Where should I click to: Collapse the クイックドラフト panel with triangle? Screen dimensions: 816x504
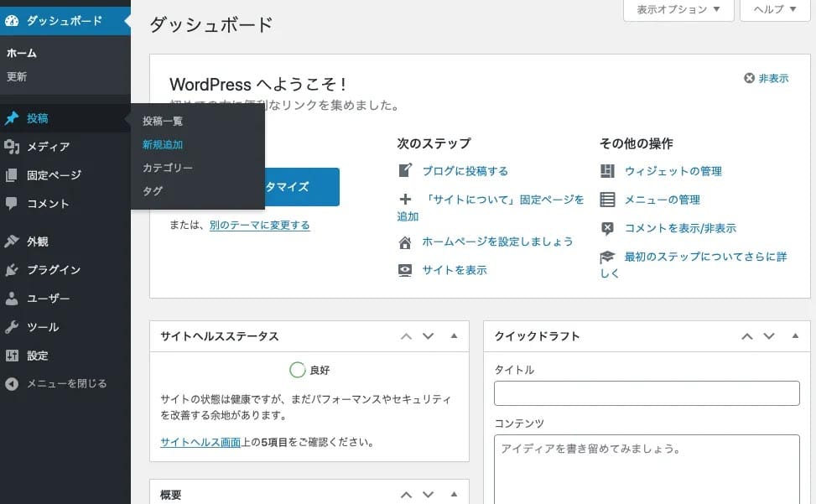795,336
